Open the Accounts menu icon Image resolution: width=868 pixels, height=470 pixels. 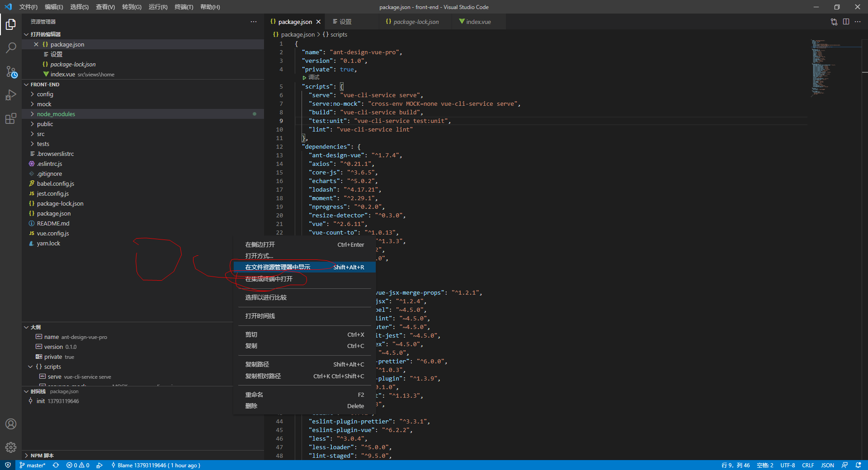(11, 424)
